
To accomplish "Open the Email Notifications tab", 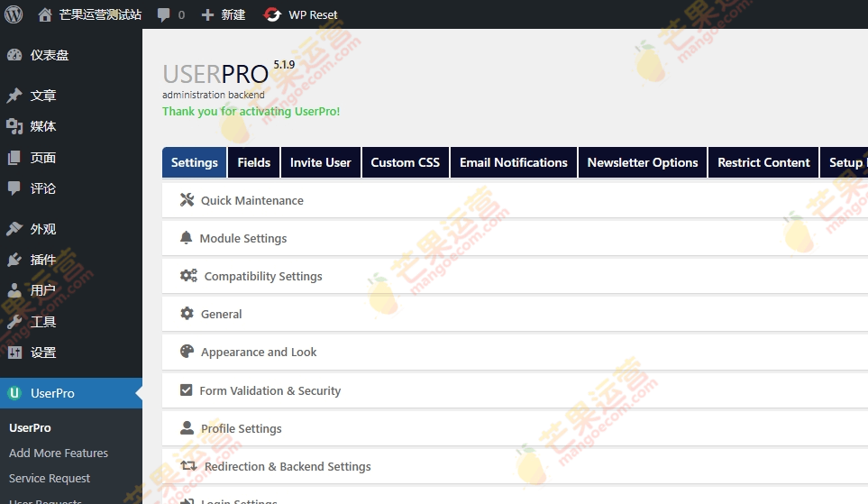I will point(514,162).
